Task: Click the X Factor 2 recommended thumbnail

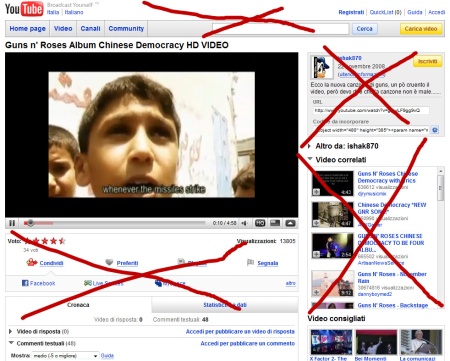Action: (x=331, y=342)
